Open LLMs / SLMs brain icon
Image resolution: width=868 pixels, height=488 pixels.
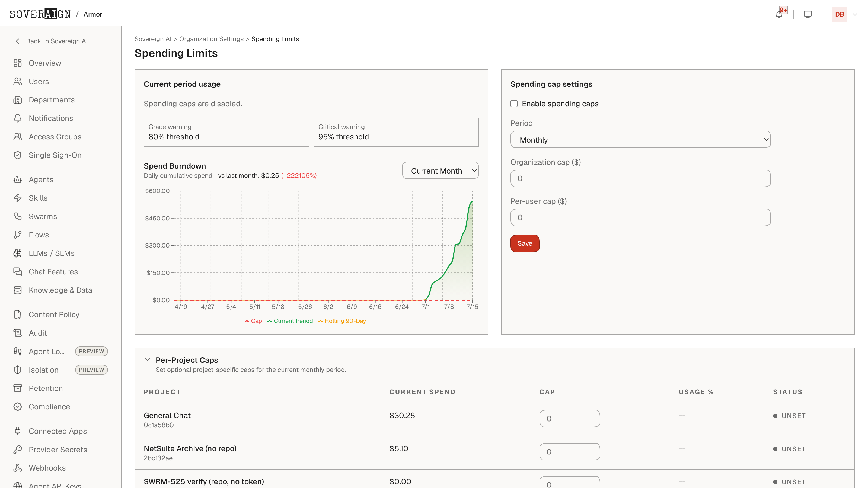coord(18,253)
